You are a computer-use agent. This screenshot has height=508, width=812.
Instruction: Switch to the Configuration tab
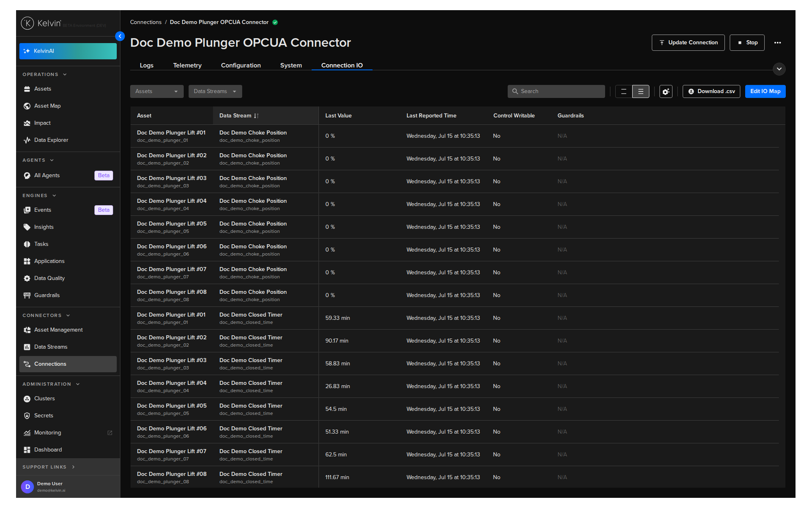pyautogui.click(x=241, y=65)
